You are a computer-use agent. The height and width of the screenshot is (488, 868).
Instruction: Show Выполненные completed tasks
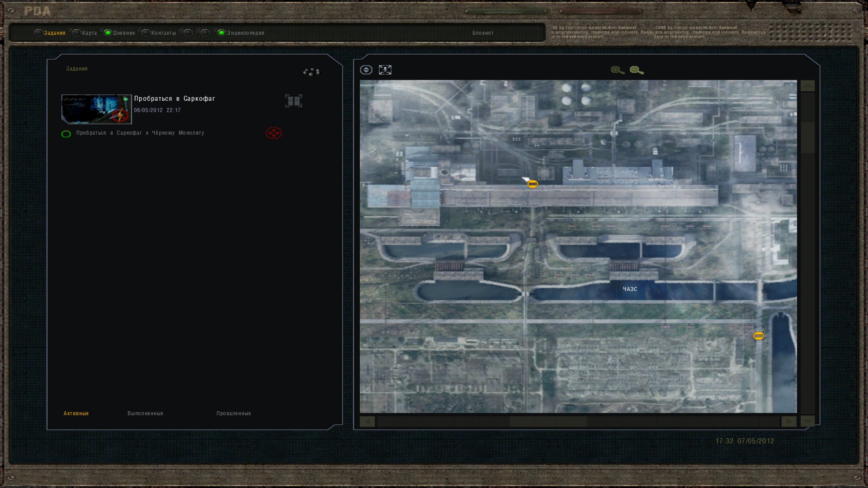pos(145,413)
